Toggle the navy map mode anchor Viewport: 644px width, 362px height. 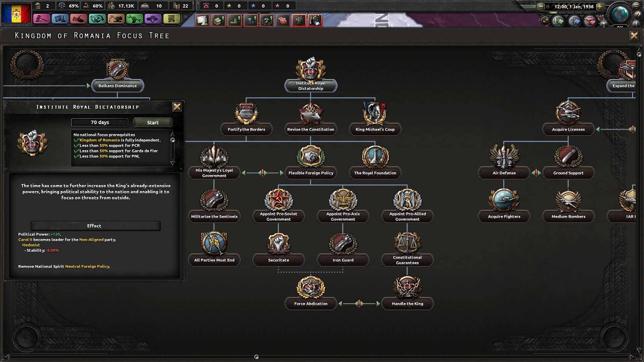(574, 21)
